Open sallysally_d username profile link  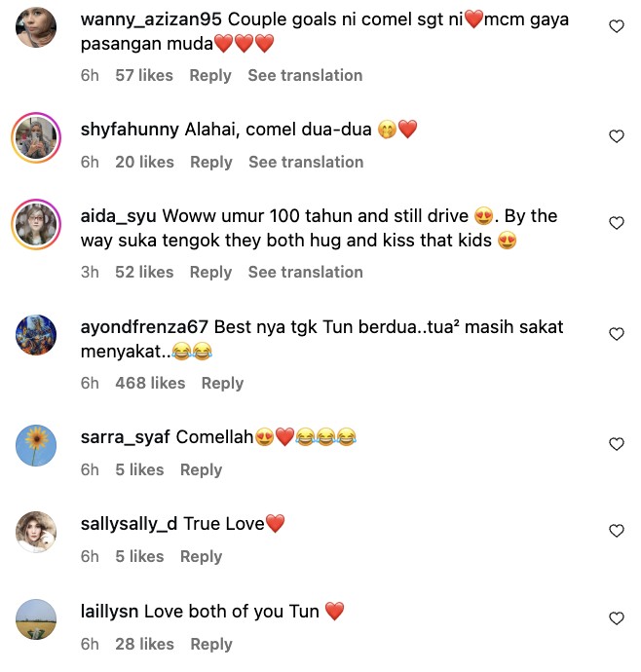[129, 524]
